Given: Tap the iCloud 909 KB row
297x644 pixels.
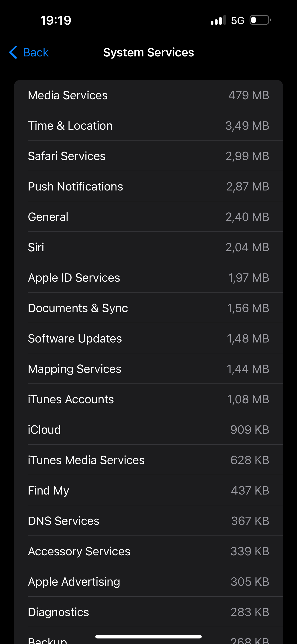Looking at the screenshot, I should [148, 430].
